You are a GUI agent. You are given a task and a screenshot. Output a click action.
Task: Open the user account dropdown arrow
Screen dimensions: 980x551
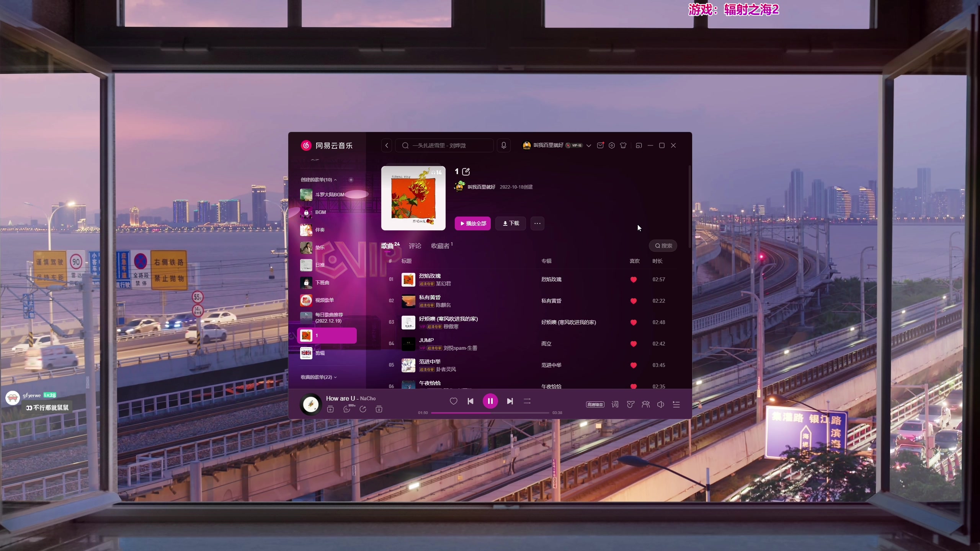point(589,145)
